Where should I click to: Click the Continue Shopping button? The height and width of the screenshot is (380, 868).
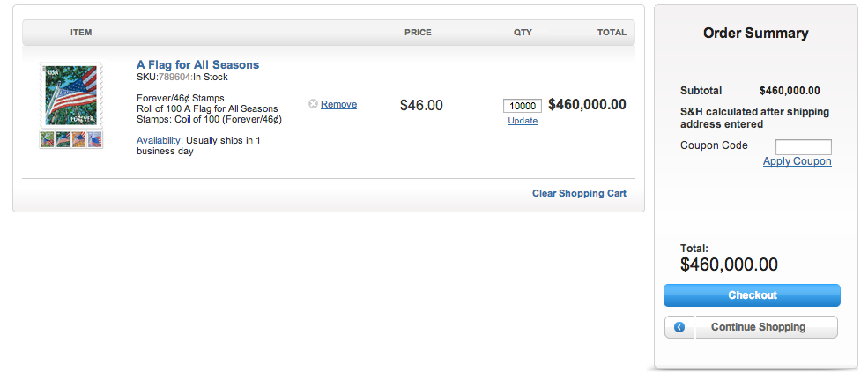tap(751, 327)
